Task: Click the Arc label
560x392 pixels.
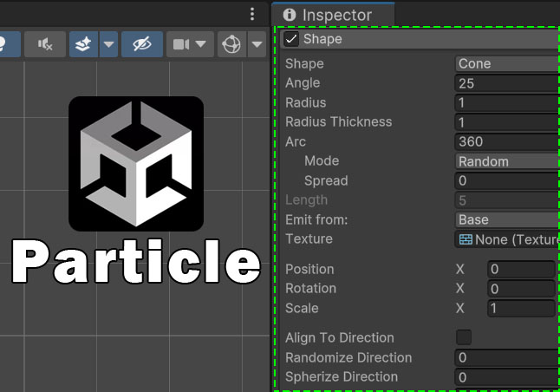Action: pyautogui.click(x=296, y=142)
